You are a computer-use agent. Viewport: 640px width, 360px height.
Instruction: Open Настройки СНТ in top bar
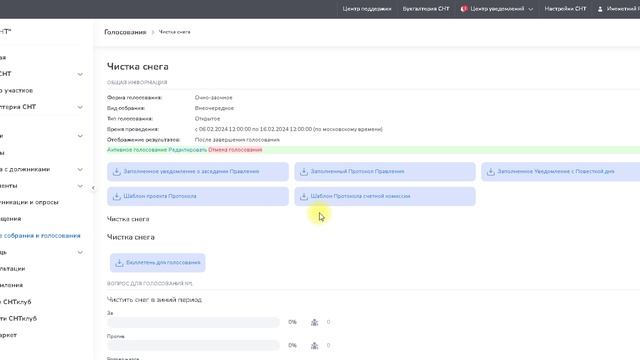click(x=565, y=9)
